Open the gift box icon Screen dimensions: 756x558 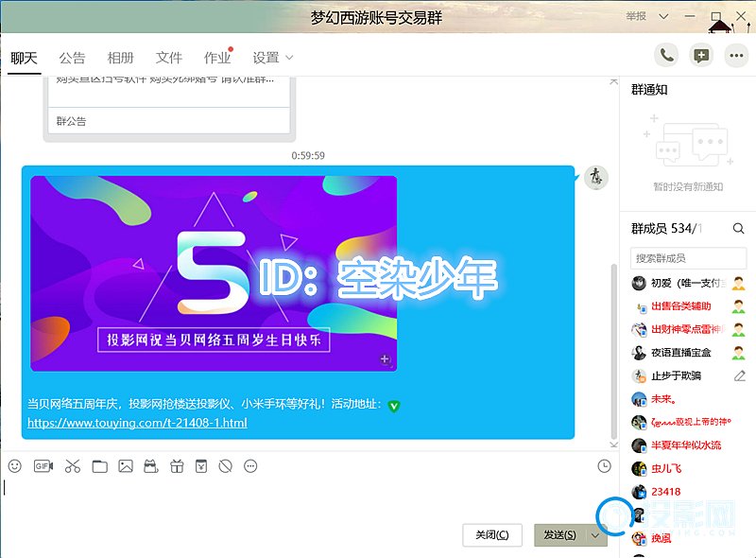point(177,466)
